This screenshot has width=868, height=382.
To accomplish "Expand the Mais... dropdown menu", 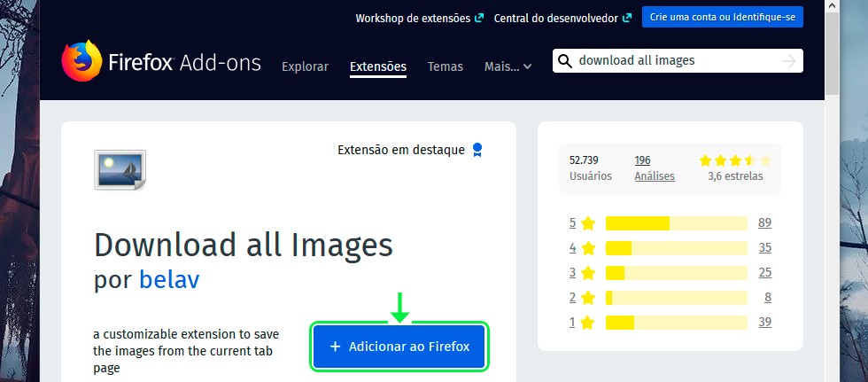I will (x=508, y=66).
